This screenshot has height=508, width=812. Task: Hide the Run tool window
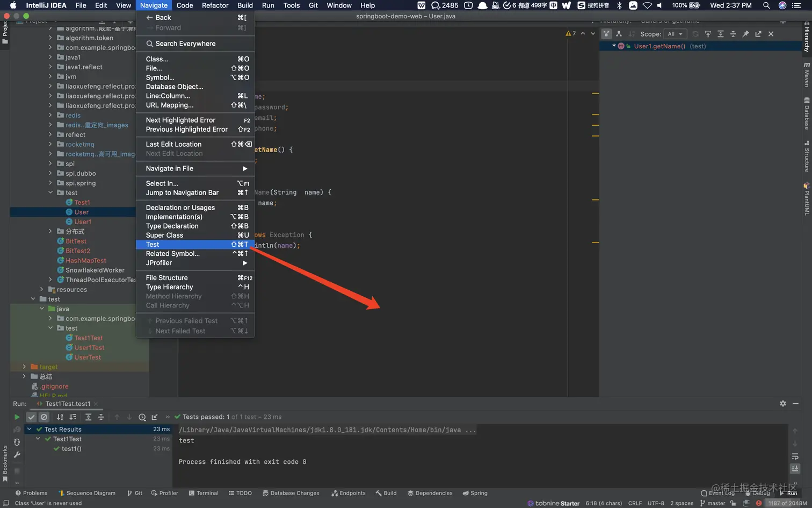pyautogui.click(x=796, y=404)
